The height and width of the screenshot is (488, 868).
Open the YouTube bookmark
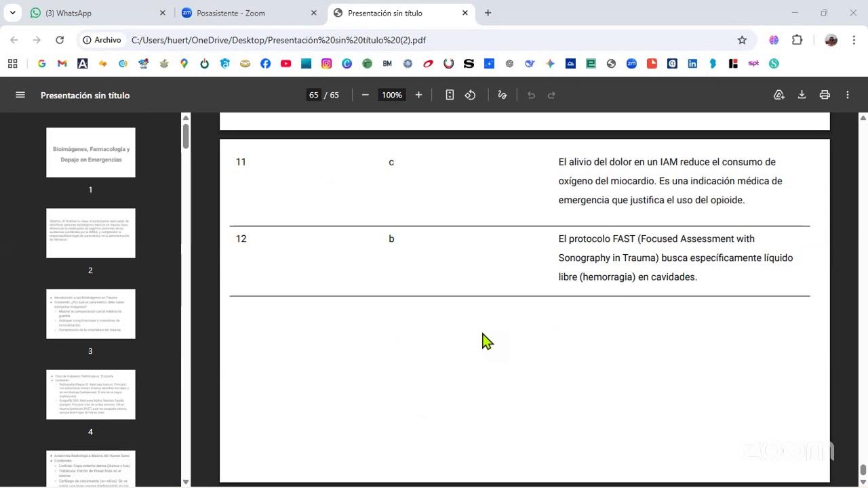click(x=285, y=64)
